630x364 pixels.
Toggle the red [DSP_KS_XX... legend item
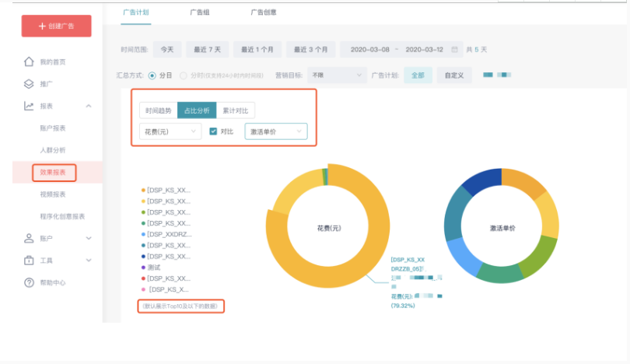[166, 278]
